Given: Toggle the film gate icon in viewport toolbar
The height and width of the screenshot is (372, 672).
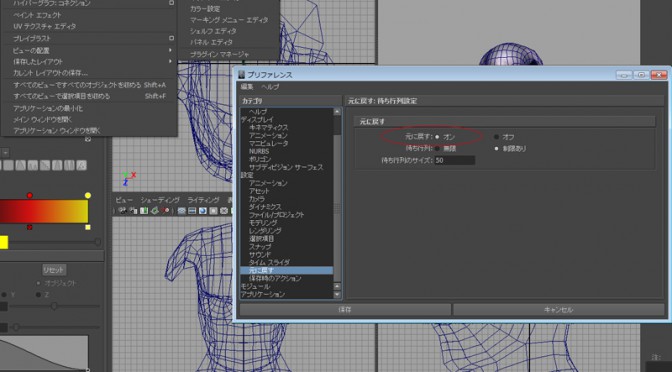Looking at the screenshot, I should (192, 211).
